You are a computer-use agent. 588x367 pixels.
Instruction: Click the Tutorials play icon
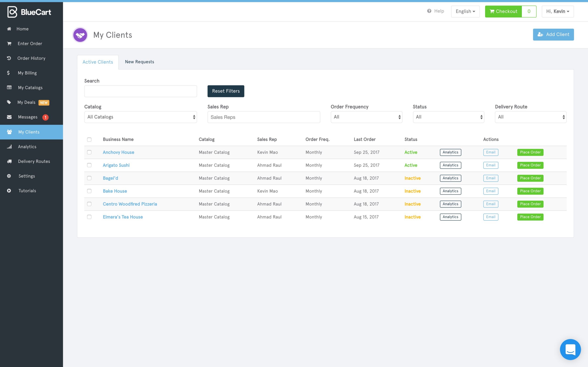click(9, 191)
